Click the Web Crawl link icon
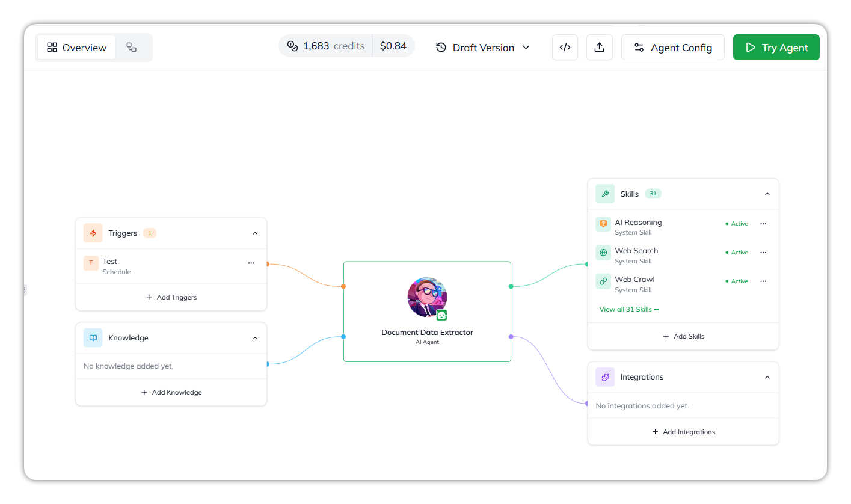Screen dimensions: 851x504 (603, 281)
